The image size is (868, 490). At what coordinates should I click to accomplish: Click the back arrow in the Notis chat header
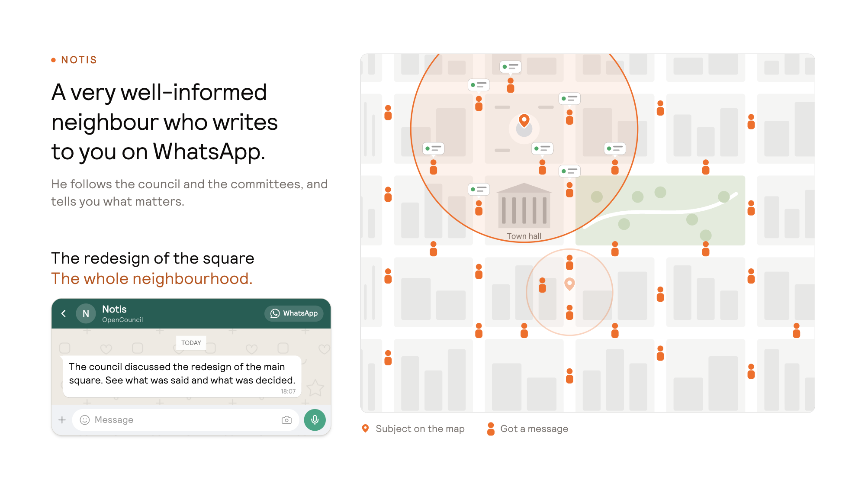[64, 313]
